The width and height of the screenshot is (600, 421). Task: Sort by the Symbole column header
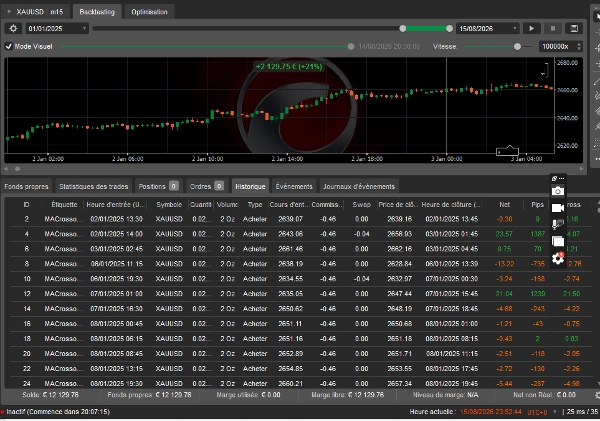(x=169, y=205)
